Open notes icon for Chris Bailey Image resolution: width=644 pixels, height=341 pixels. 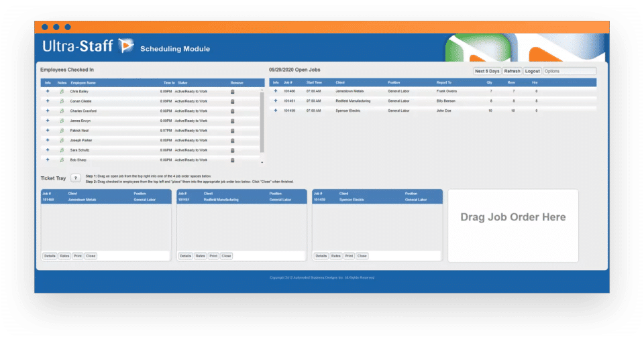click(62, 92)
